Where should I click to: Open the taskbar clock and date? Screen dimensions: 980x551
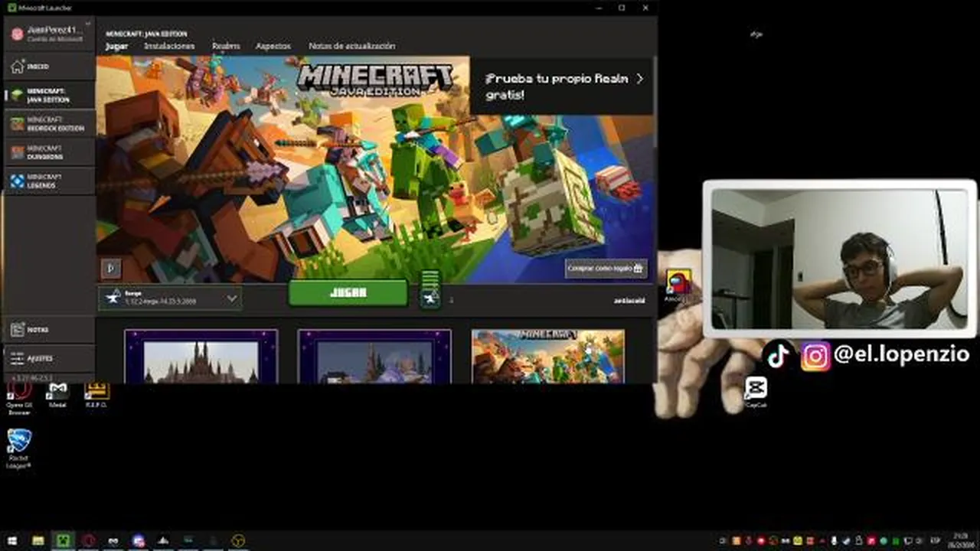coord(961,541)
